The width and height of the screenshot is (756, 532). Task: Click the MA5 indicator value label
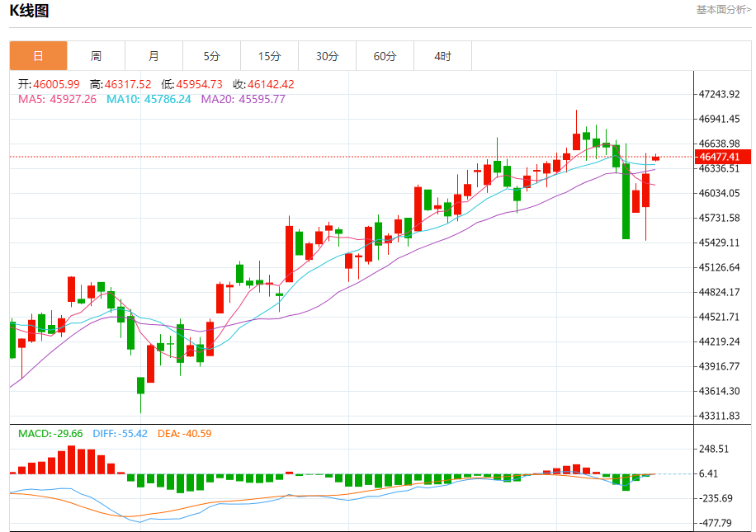click(x=57, y=99)
